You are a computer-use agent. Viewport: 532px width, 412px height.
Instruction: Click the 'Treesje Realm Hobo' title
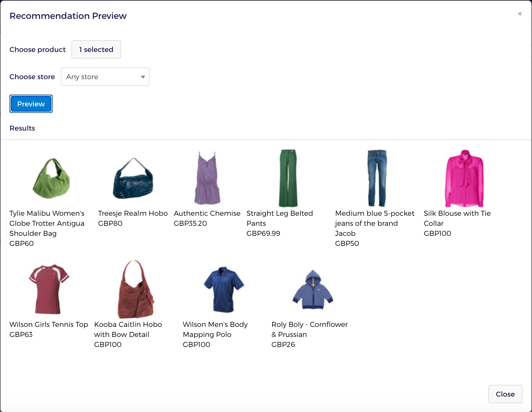coord(133,213)
